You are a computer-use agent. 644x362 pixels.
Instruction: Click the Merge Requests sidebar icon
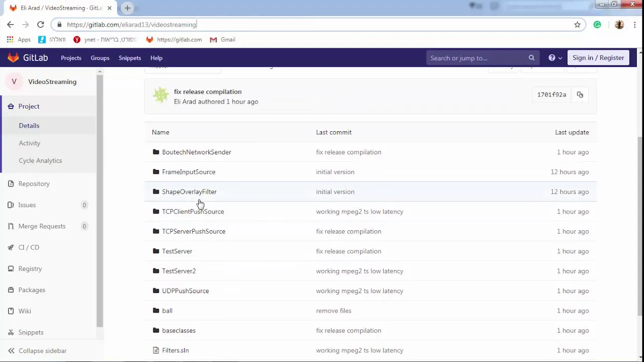(11, 226)
